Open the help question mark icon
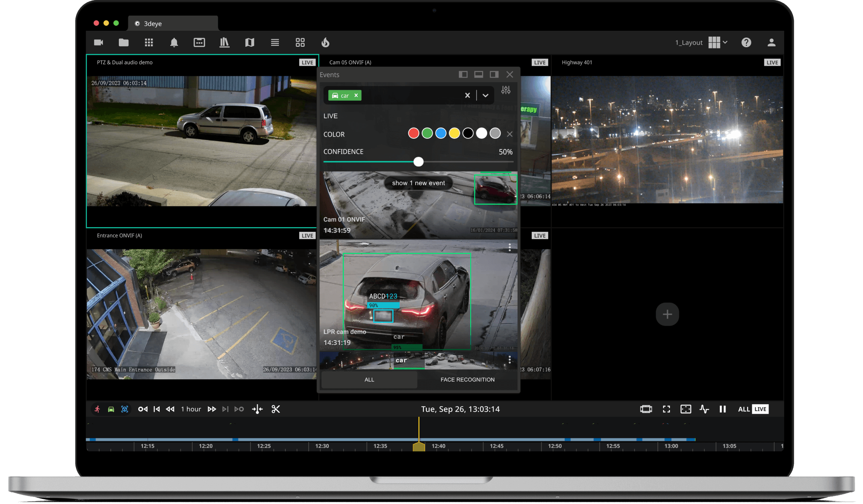The height and width of the screenshot is (504, 863). [x=746, y=42]
